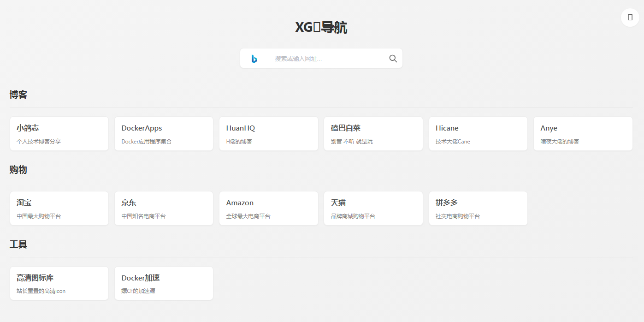This screenshot has height=322, width=644.
Task: Click the 工具 section heading
Action: pyautogui.click(x=18, y=244)
